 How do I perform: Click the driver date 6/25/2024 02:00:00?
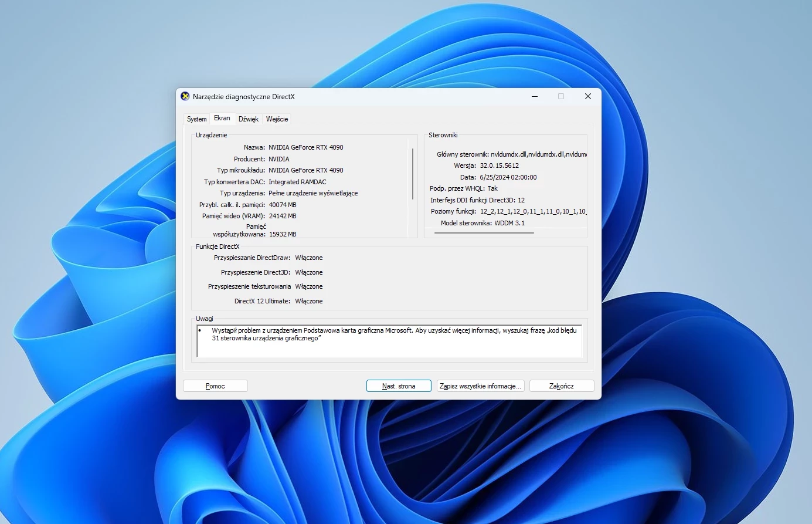point(508,177)
